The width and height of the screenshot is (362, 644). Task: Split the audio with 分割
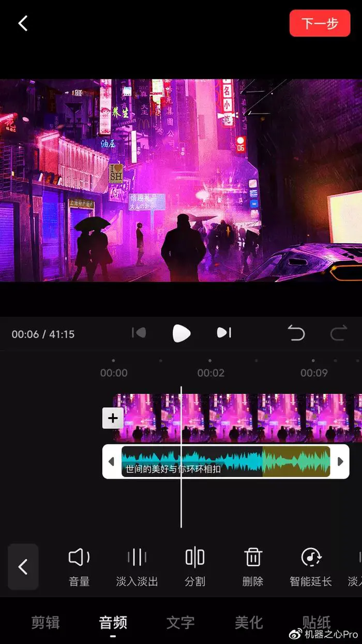(x=195, y=567)
